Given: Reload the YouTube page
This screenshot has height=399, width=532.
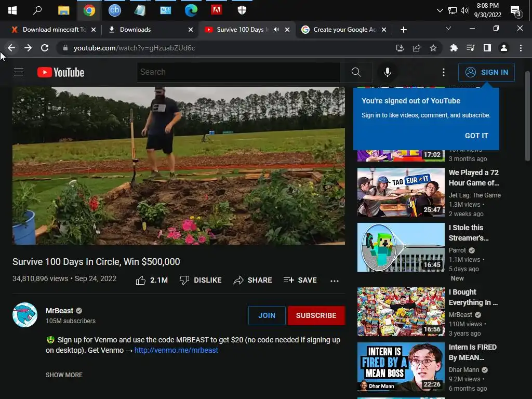Looking at the screenshot, I should [45, 48].
